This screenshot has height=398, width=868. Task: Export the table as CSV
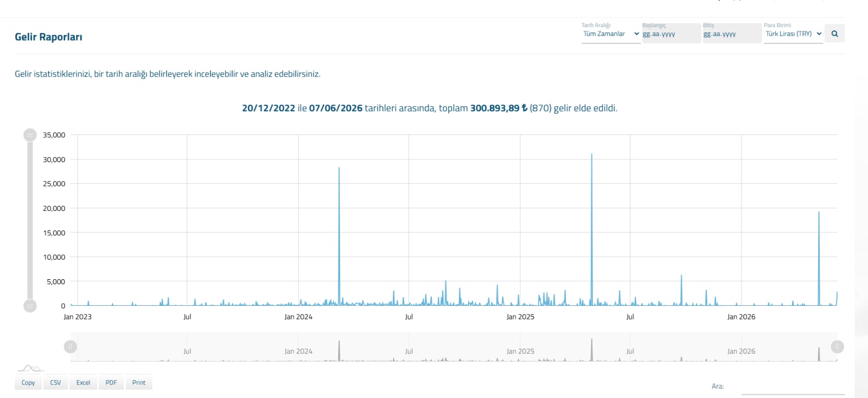coord(55,382)
